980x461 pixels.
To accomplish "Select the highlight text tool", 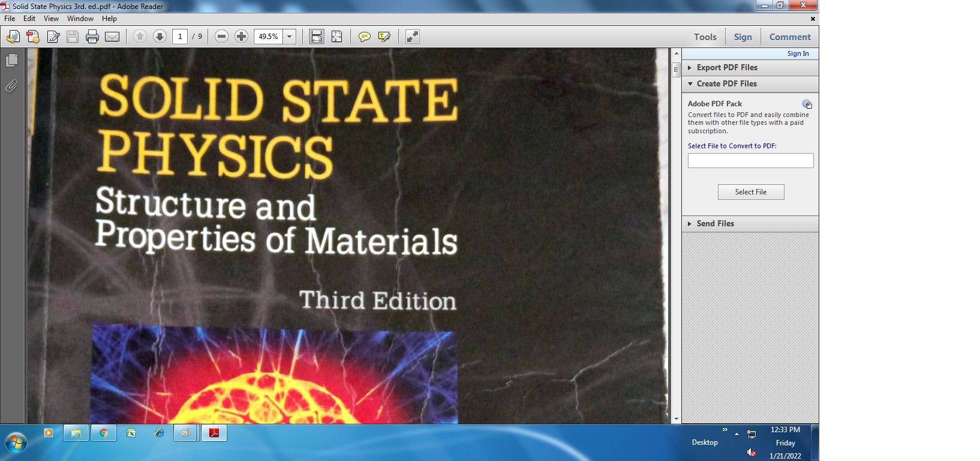I will pyautogui.click(x=384, y=37).
